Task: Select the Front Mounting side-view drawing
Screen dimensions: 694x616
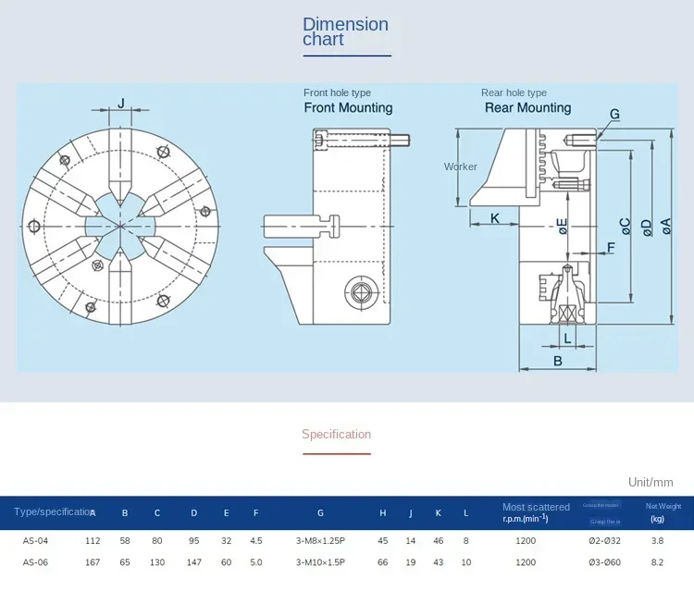Action: (337, 226)
